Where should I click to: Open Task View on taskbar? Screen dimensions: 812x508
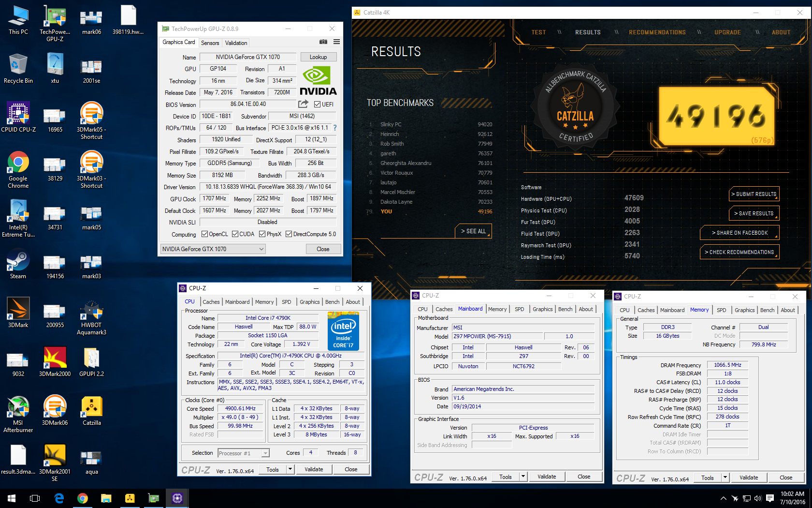tap(35, 498)
